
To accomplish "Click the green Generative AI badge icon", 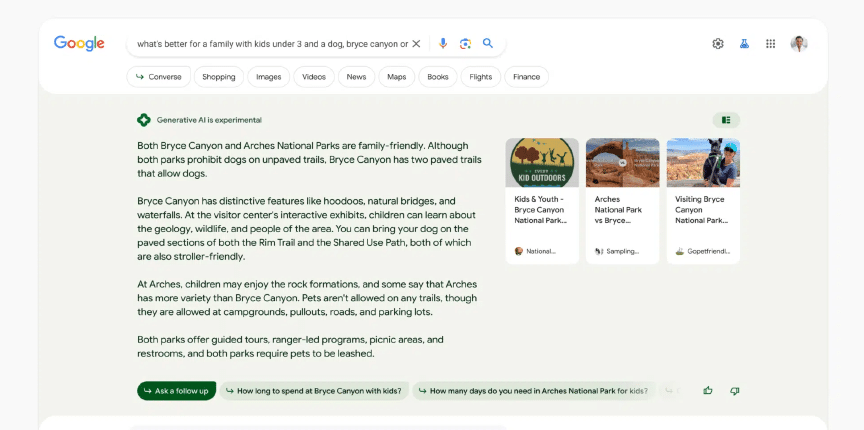I will coord(144,120).
